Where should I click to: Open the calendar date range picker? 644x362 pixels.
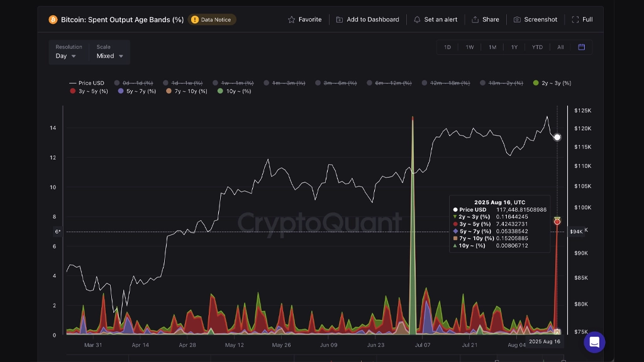(x=582, y=47)
